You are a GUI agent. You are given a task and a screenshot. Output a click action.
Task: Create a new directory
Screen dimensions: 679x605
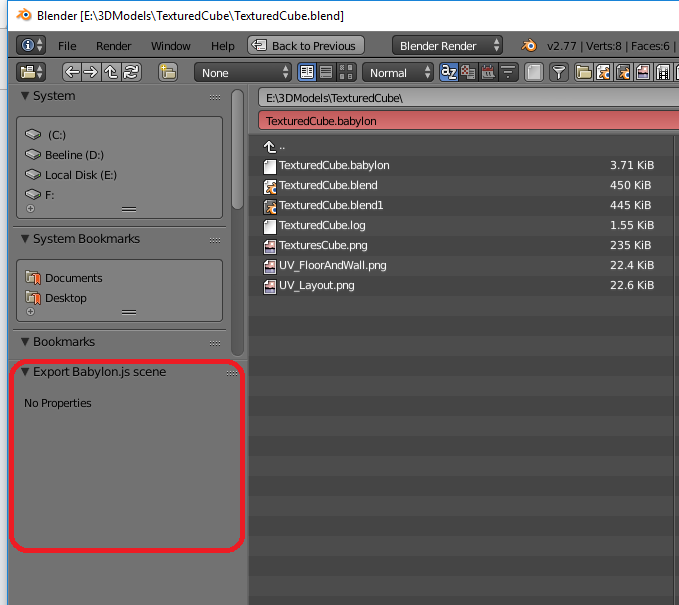click(x=168, y=72)
